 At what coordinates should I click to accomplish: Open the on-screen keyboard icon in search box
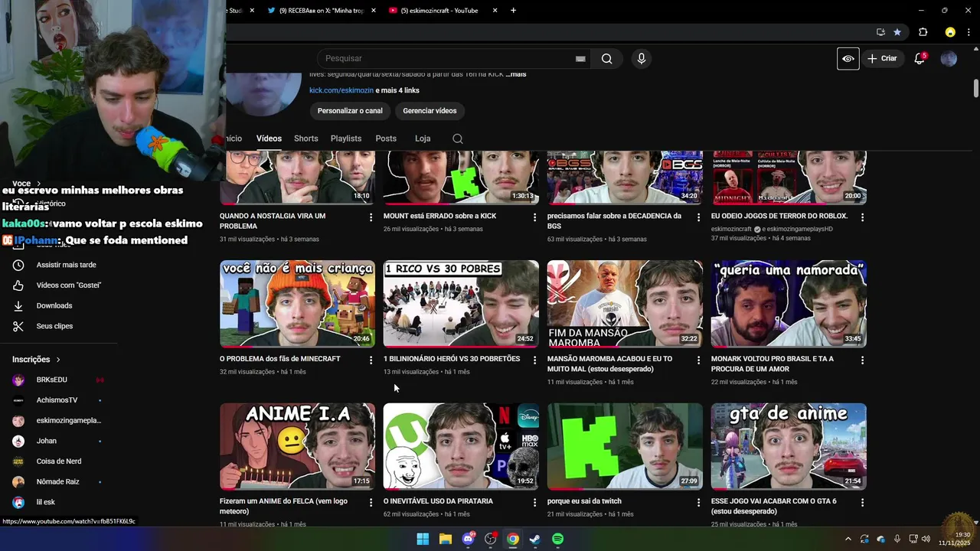(x=580, y=59)
